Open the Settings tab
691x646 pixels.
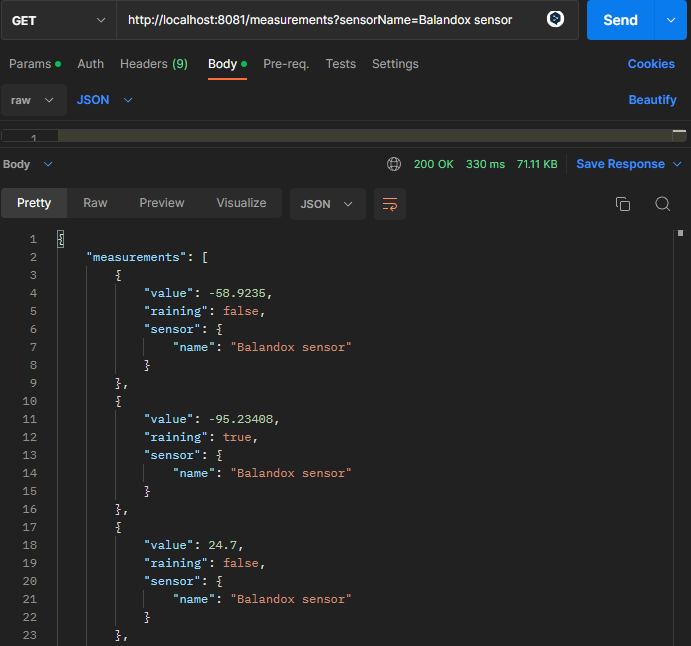(395, 64)
